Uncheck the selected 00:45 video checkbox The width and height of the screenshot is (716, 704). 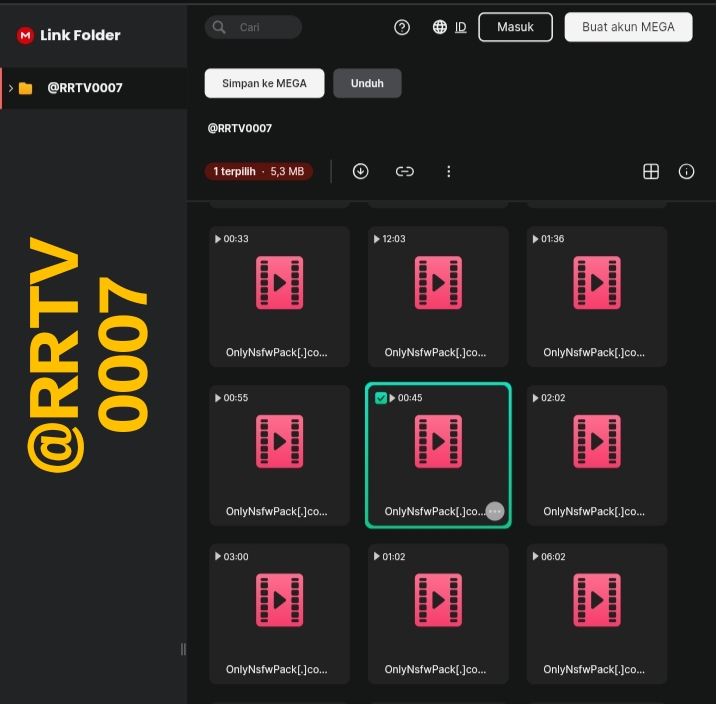(380, 398)
